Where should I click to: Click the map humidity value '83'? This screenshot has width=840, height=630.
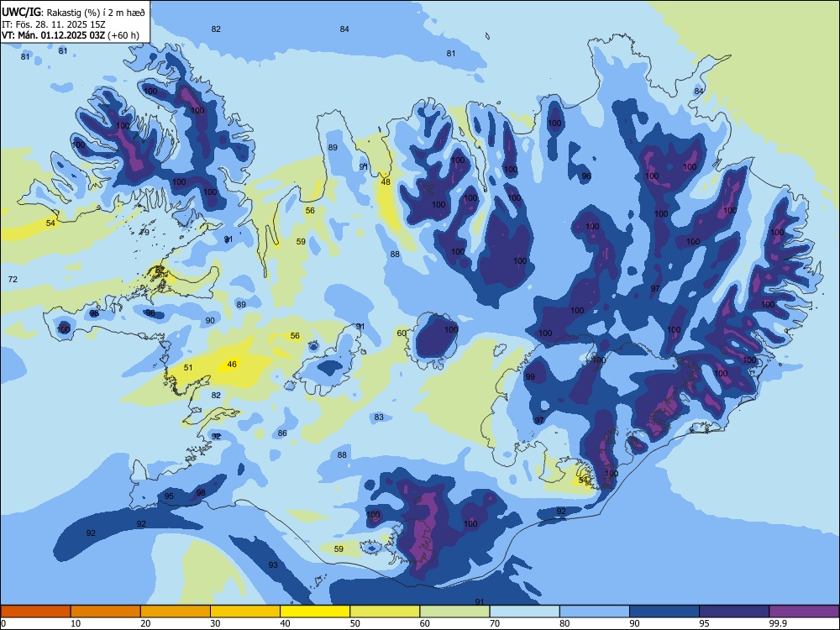[x=380, y=417]
